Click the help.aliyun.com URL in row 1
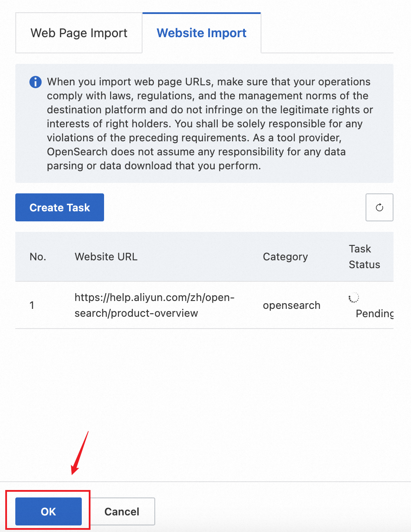The height and width of the screenshot is (532, 411). [x=155, y=305]
